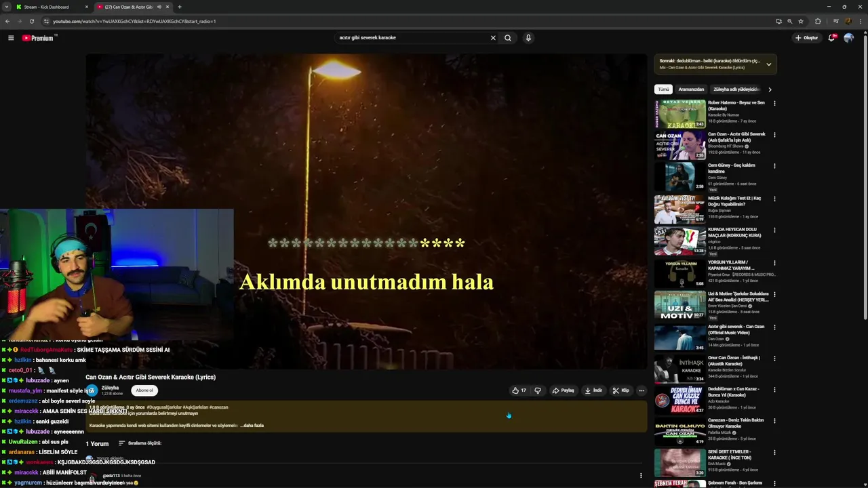Screen dimensions: 868x488
Task: Open options for Can Ozan Bloomberg video
Action: 774,135
